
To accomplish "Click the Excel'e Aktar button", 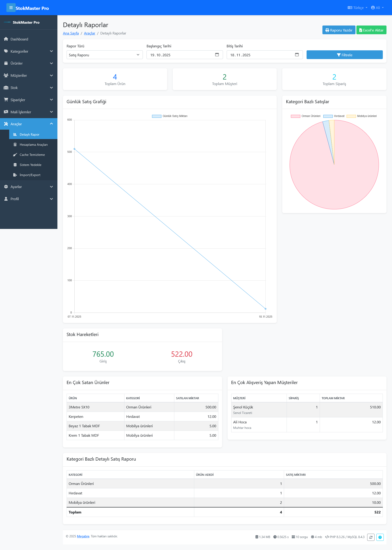I will pyautogui.click(x=371, y=30).
